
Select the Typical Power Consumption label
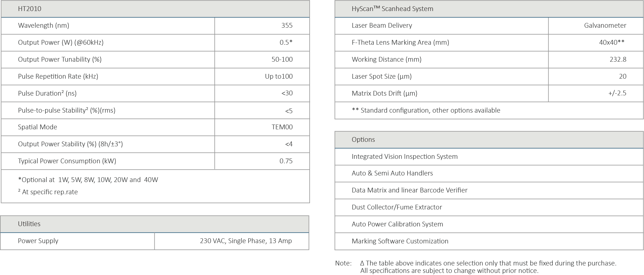pos(67,161)
